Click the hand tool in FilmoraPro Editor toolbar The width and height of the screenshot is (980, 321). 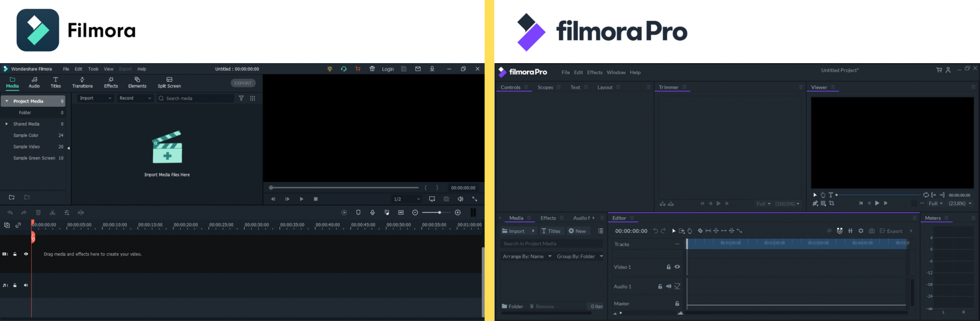click(690, 231)
